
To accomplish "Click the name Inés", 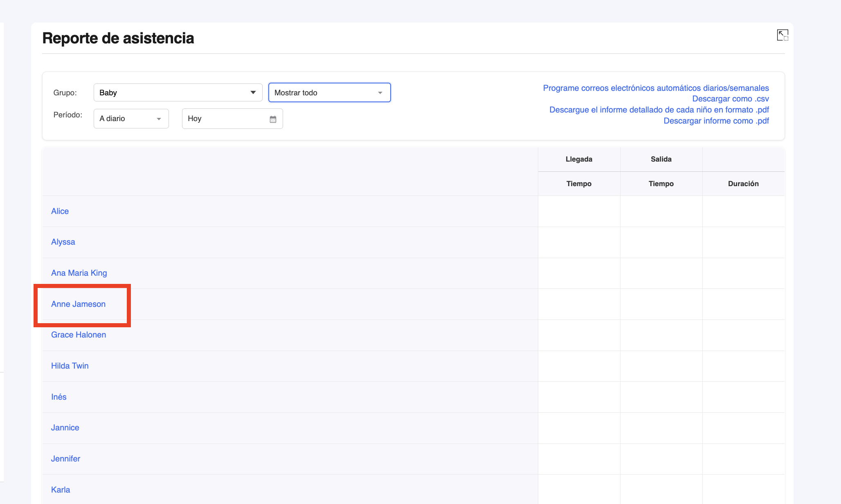I will pos(58,397).
